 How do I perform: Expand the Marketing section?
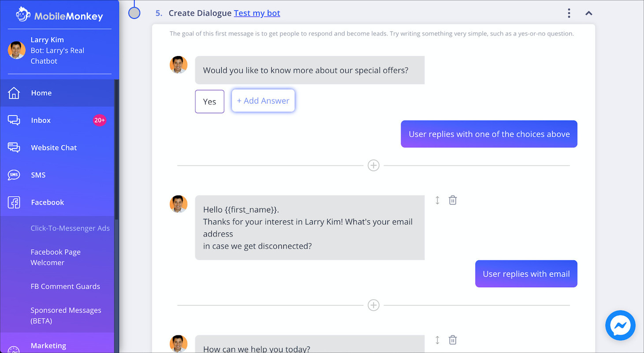click(48, 345)
